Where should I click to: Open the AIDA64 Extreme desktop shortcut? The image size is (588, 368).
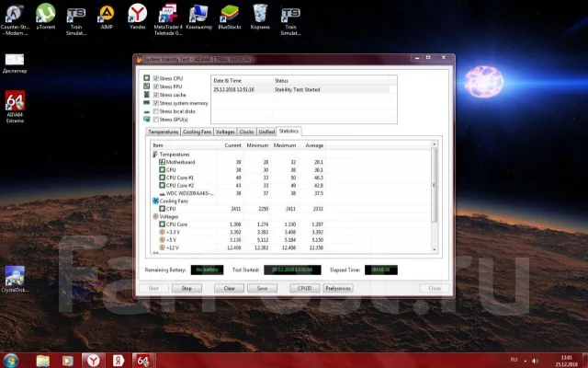(15, 107)
